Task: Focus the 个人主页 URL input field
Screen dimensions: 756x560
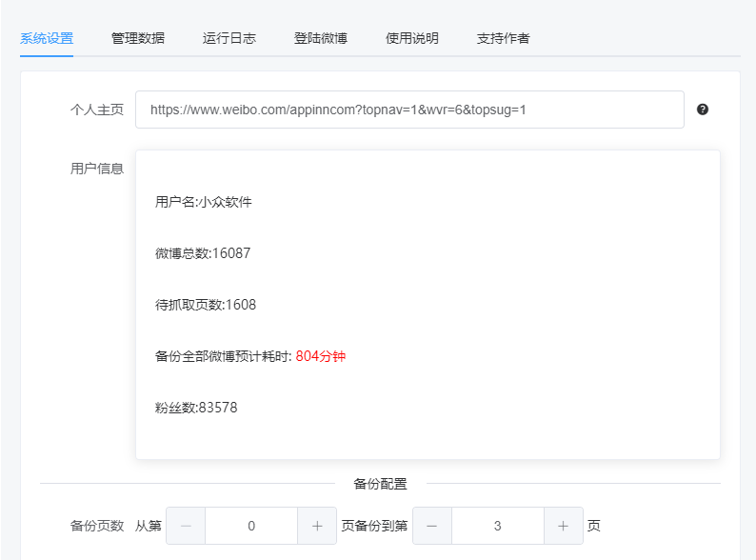Action: click(x=409, y=110)
